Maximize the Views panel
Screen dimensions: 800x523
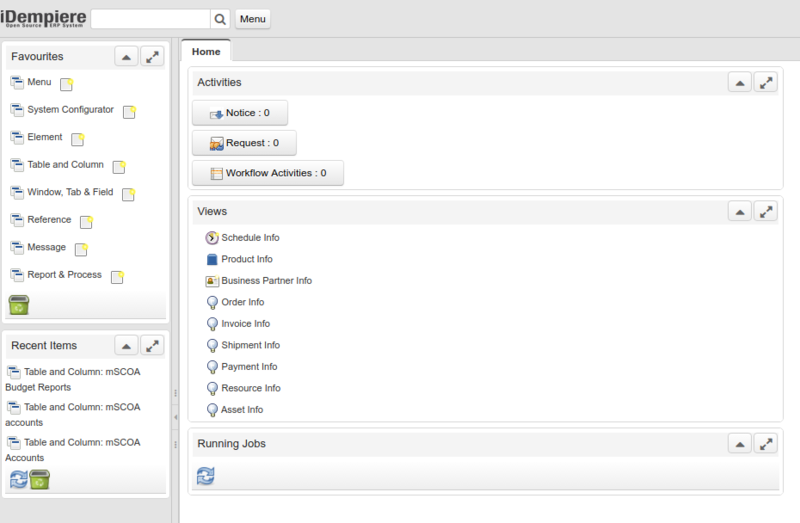click(x=765, y=211)
